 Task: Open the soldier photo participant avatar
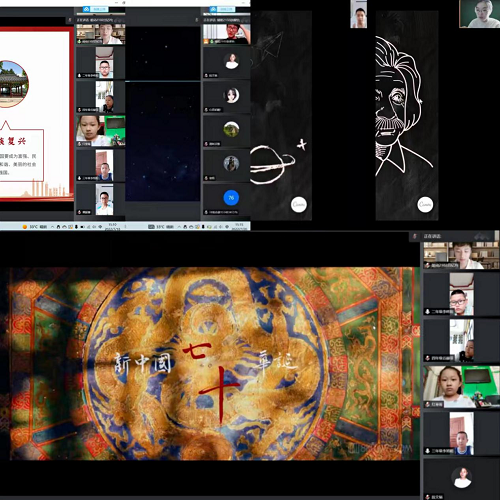pos(231,164)
